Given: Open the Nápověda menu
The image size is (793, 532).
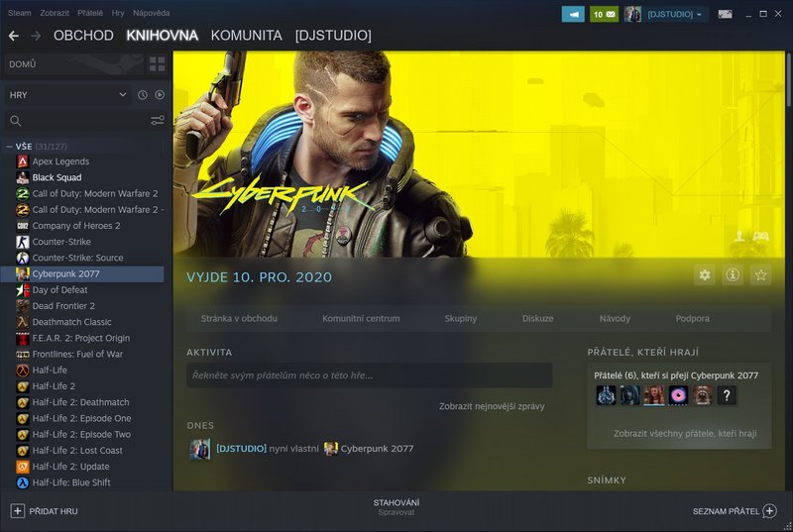Looking at the screenshot, I should [x=152, y=13].
